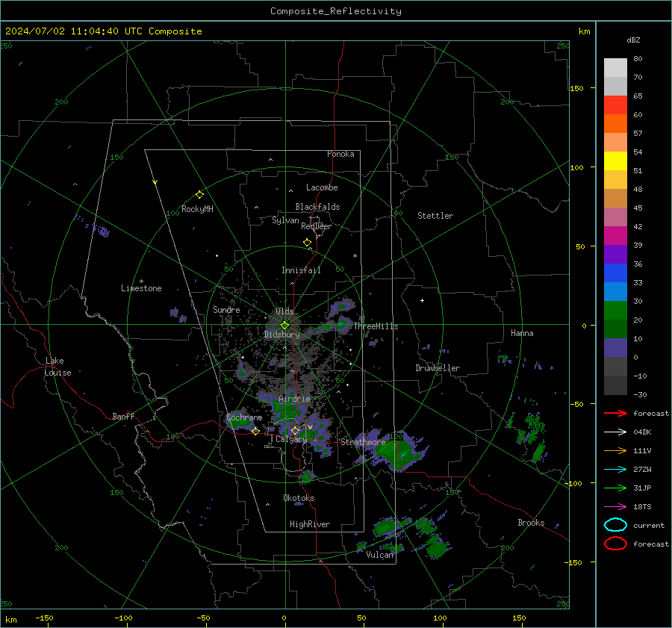Click the bright red 60-65 dBZ swatch

[615, 105]
